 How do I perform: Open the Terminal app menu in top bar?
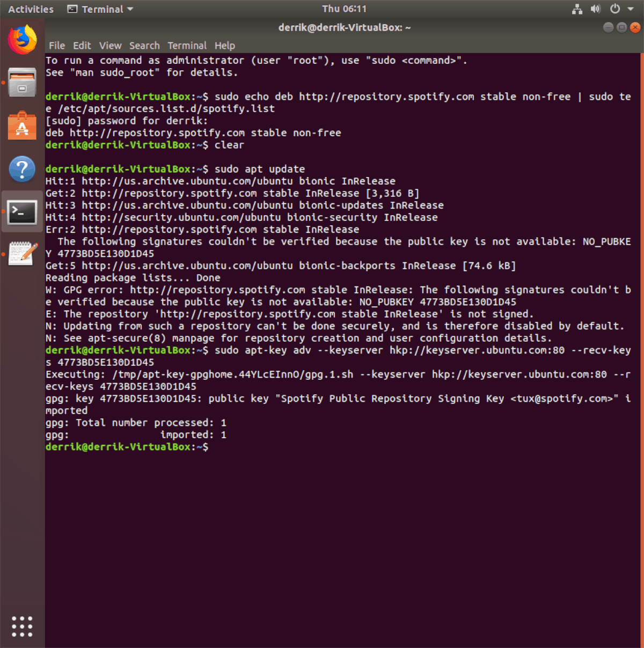coord(100,9)
